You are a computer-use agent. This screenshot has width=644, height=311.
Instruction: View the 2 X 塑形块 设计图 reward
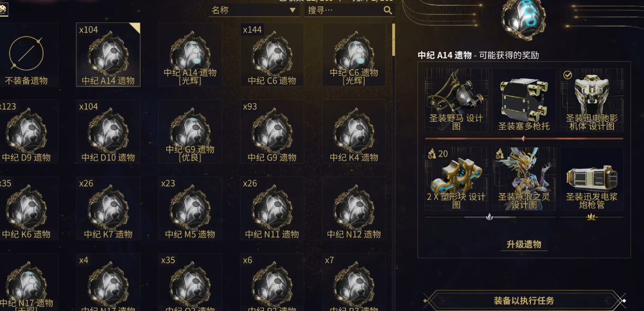coord(457,179)
